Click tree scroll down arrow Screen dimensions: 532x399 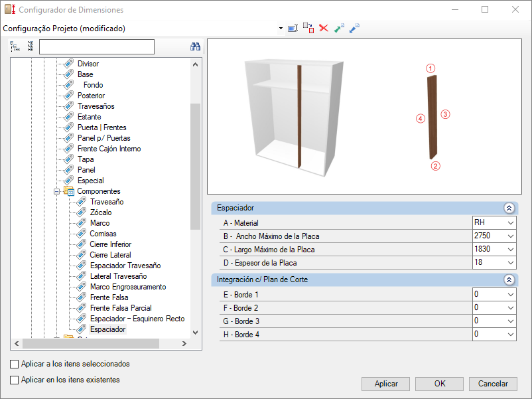point(196,333)
